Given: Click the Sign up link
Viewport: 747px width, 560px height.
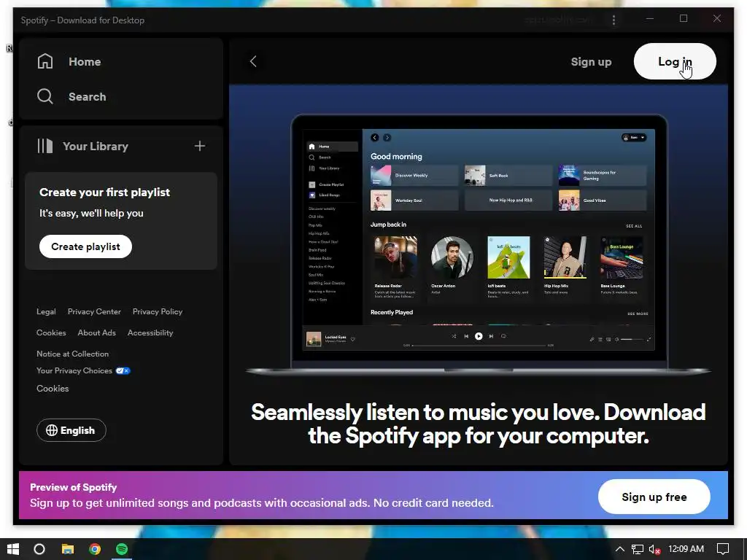Looking at the screenshot, I should (x=591, y=62).
